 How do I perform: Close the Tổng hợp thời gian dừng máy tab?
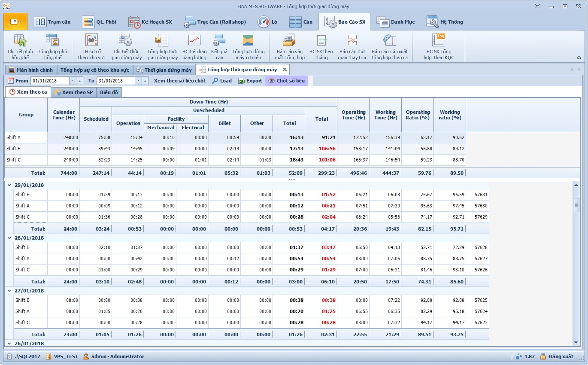(285, 70)
